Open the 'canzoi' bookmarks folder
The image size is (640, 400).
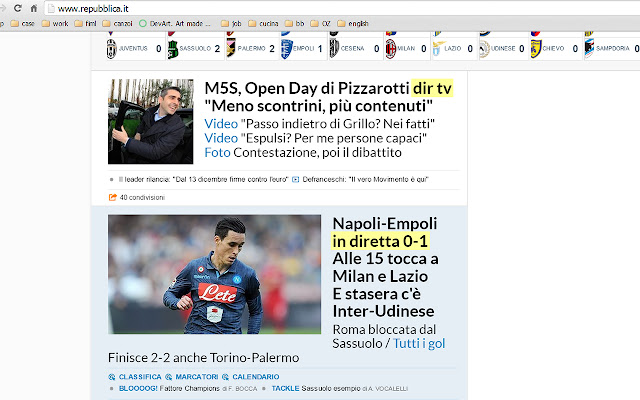[x=118, y=24]
